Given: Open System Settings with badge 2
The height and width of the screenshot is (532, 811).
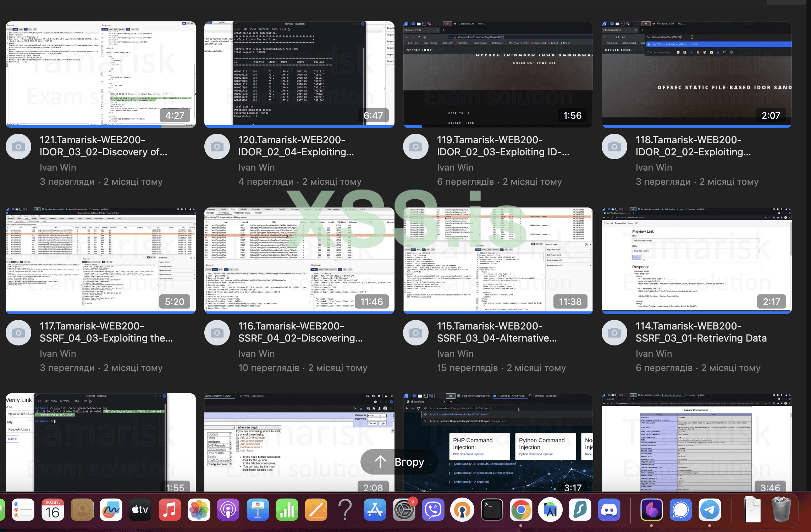Looking at the screenshot, I should click(x=404, y=510).
